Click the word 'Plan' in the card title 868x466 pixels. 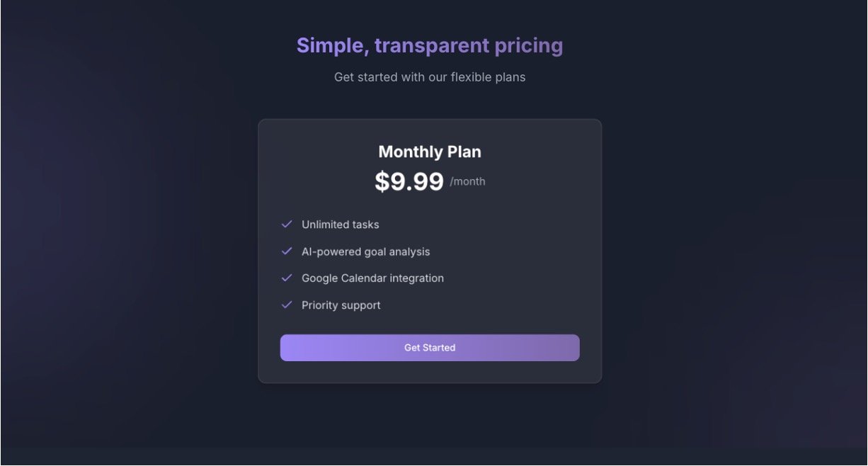464,152
